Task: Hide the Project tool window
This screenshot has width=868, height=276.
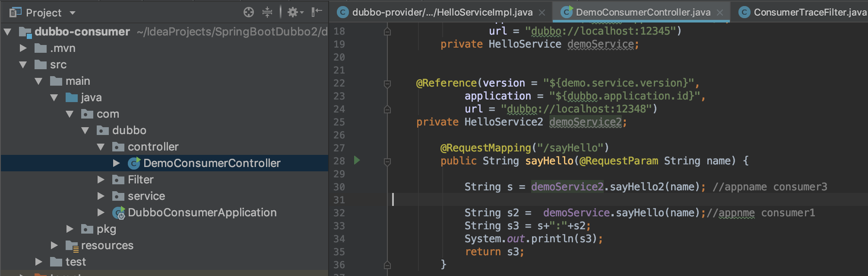Action: tap(317, 12)
